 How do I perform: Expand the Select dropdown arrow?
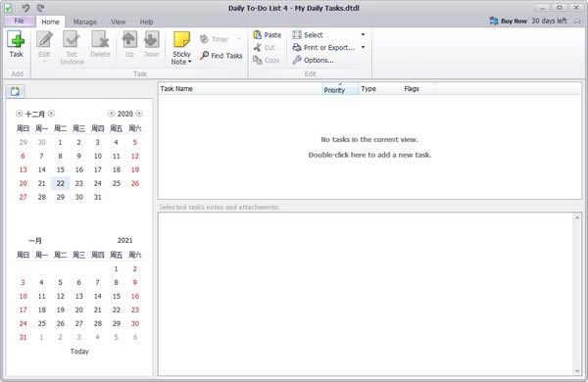tap(363, 34)
